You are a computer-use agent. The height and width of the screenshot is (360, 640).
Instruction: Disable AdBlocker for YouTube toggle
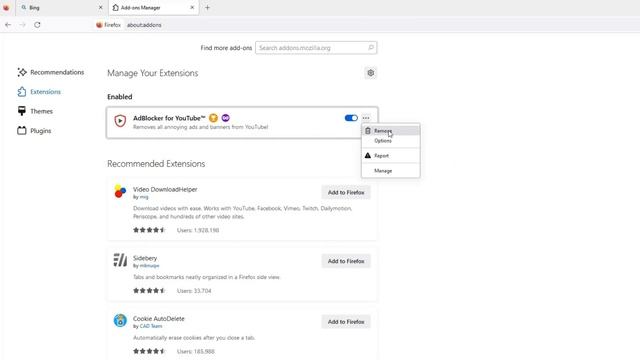point(351,118)
